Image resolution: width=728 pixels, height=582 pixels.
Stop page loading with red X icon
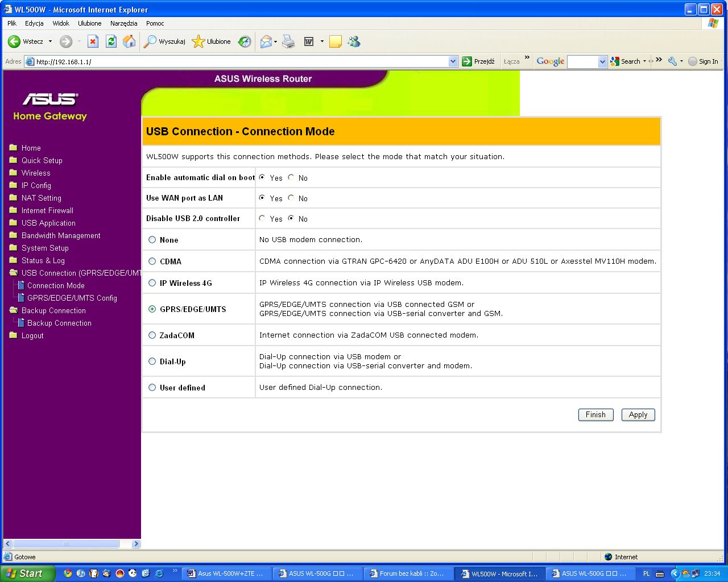point(93,41)
